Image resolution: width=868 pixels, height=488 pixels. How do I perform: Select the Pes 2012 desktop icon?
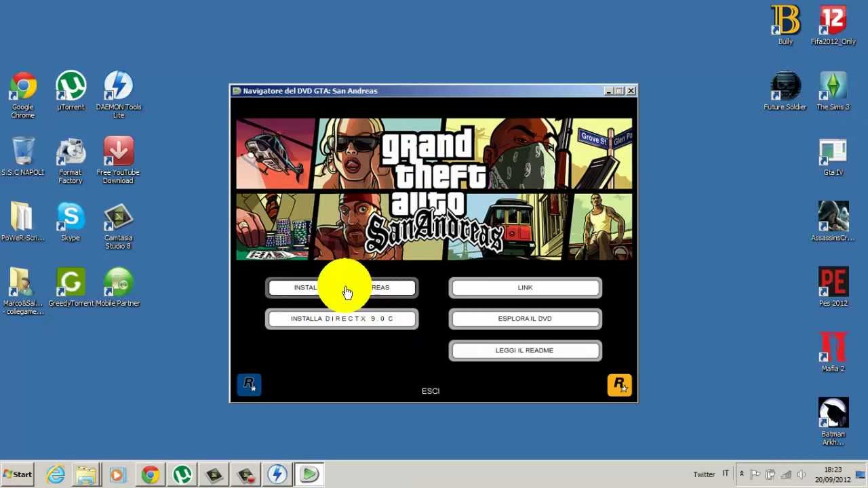[x=833, y=287]
